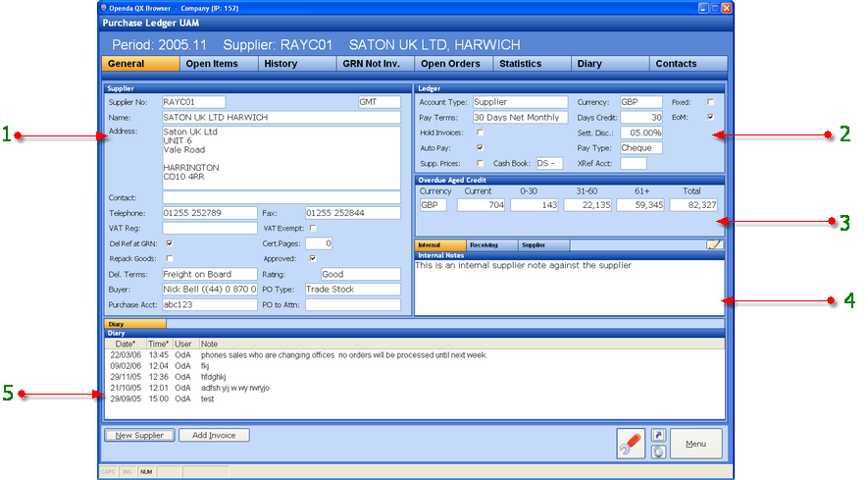Switch to the General tab
Image resolution: width=868 pixels, height=480 pixels.
coord(140,64)
